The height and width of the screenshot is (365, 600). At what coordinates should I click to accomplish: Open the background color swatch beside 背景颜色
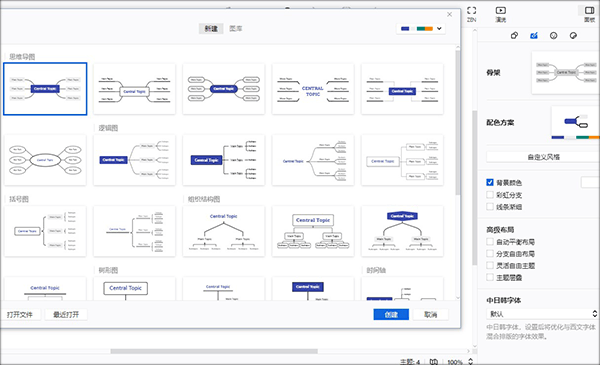pos(590,182)
